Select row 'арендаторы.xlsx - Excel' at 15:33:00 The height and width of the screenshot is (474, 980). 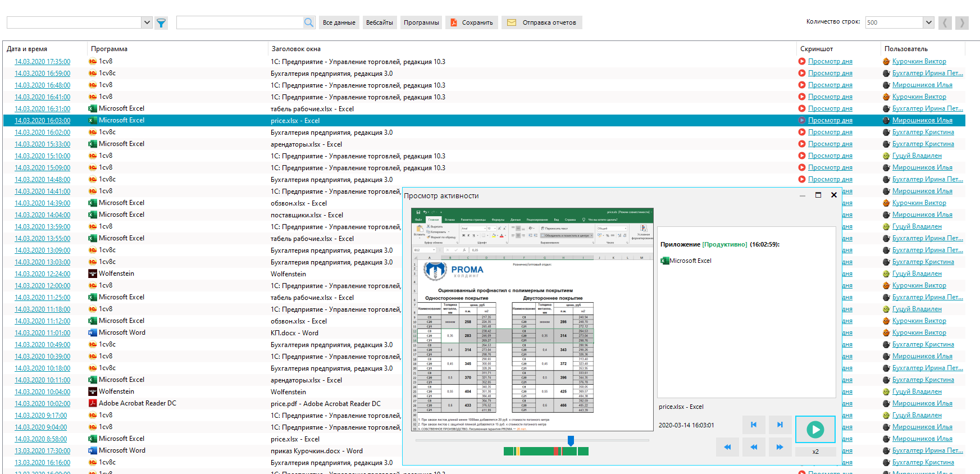[306, 144]
